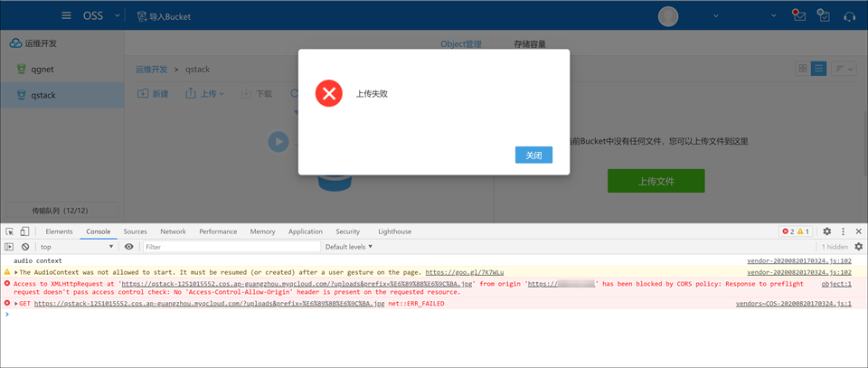Open the goo.gl link in warning
This screenshot has height=368, width=868.
coord(465,272)
